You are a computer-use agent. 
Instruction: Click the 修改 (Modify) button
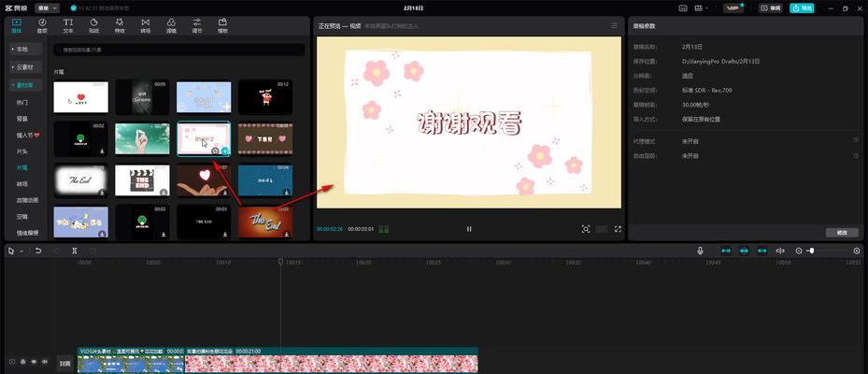click(842, 233)
